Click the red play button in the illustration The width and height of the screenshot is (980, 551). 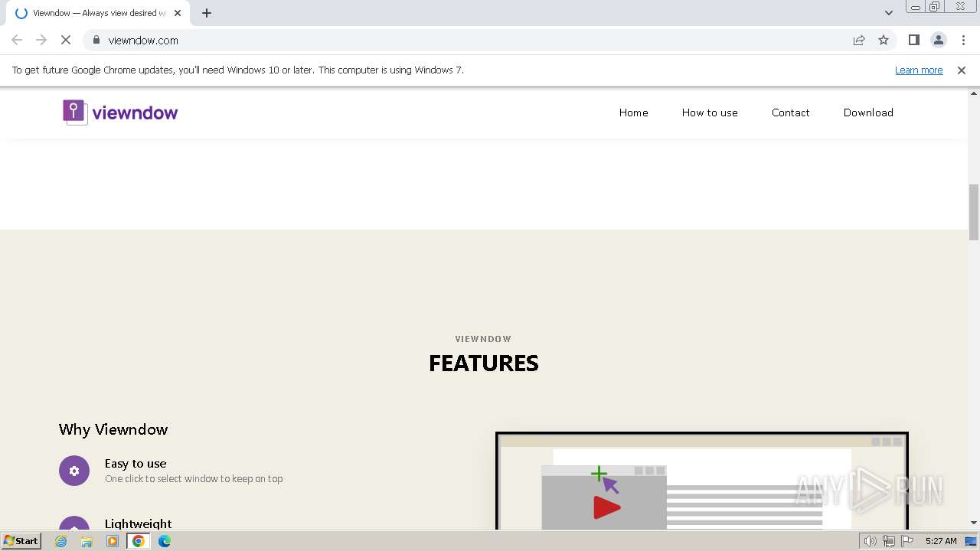606,507
